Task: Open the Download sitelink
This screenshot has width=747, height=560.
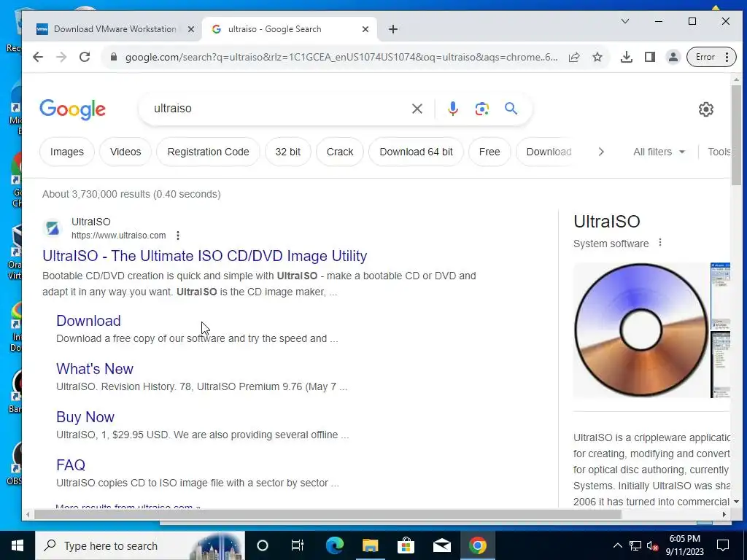Action: pos(88,321)
